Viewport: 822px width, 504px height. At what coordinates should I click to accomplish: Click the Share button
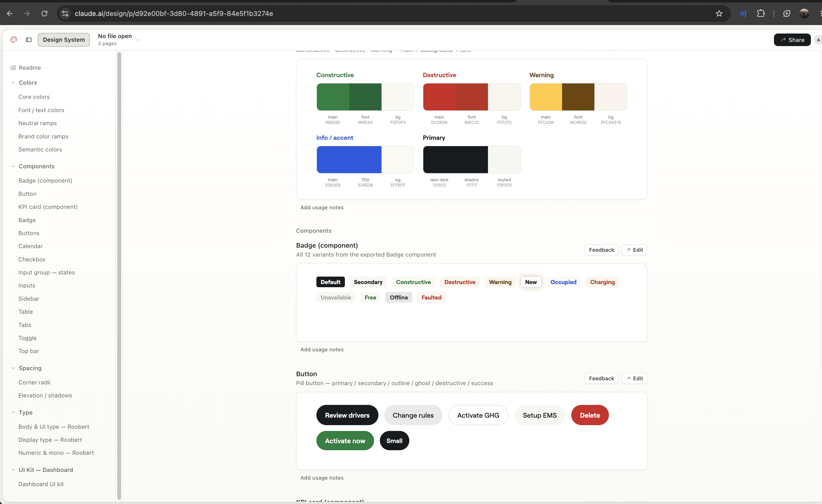792,40
